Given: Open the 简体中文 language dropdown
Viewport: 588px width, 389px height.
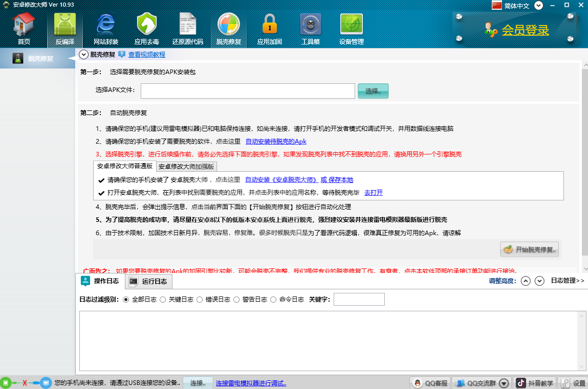Looking at the screenshot, I should 538,6.
